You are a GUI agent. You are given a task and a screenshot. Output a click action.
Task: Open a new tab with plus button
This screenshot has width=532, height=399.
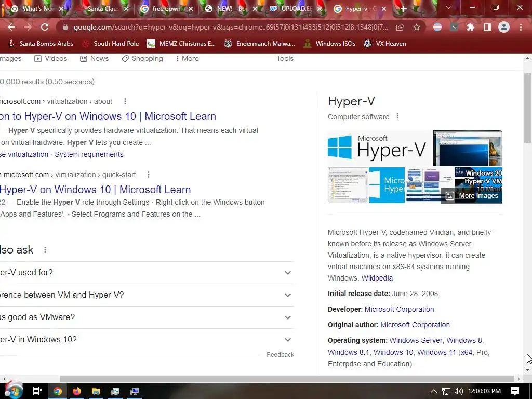pos(403,9)
